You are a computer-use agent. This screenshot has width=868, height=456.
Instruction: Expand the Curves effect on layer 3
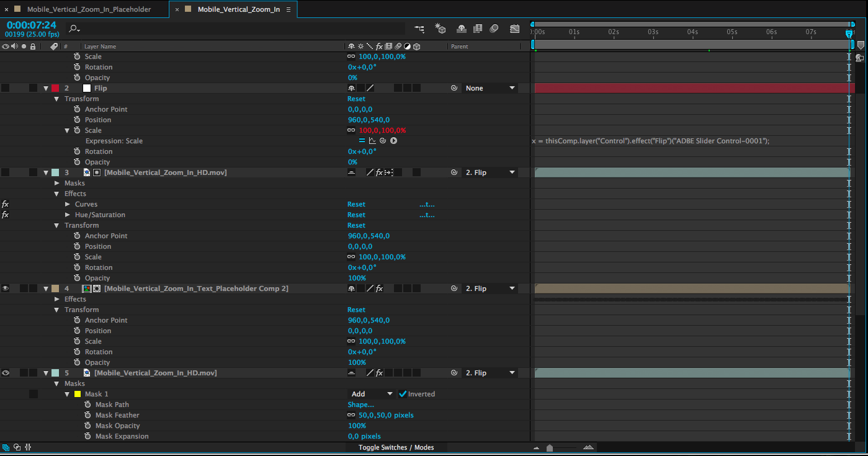(68, 204)
